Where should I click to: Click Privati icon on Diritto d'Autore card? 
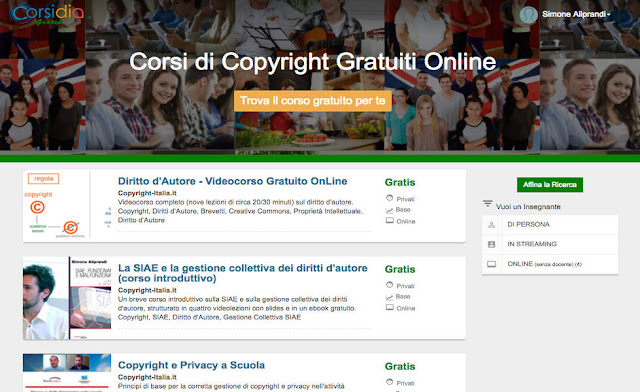click(389, 198)
